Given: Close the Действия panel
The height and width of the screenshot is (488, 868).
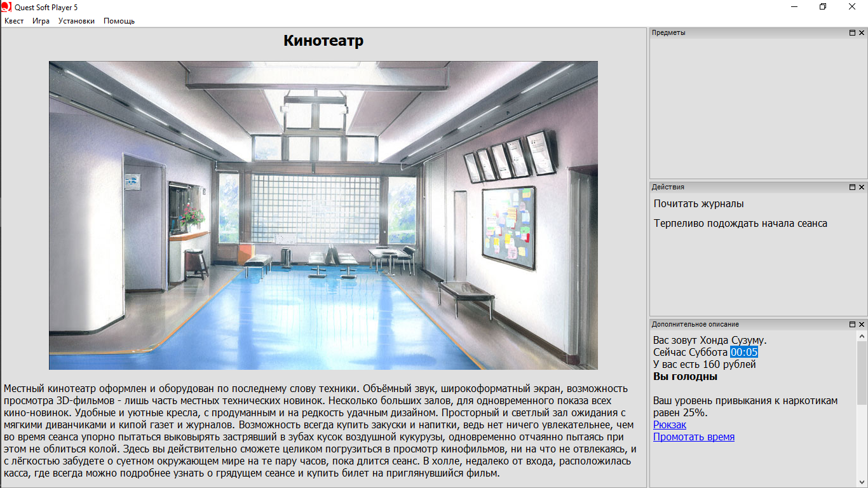Looking at the screenshot, I should [x=862, y=187].
